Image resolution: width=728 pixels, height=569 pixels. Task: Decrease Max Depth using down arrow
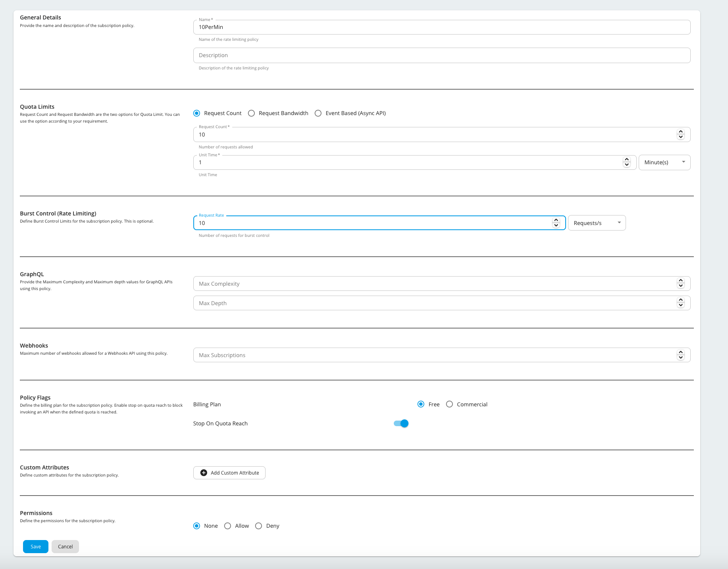tap(681, 306)
